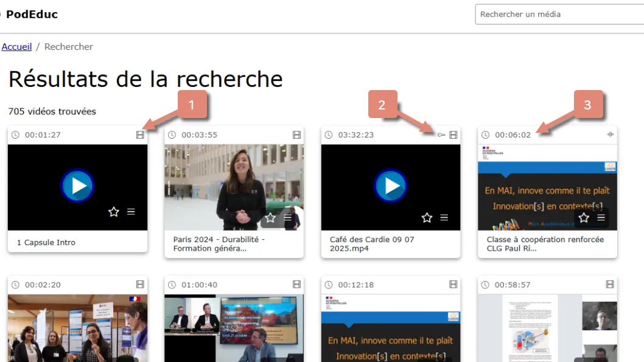The height and width of the screenshot is (362, 644).
Task: Click the clock icon beside 00:02:20
Action: [x=15, y=285]
